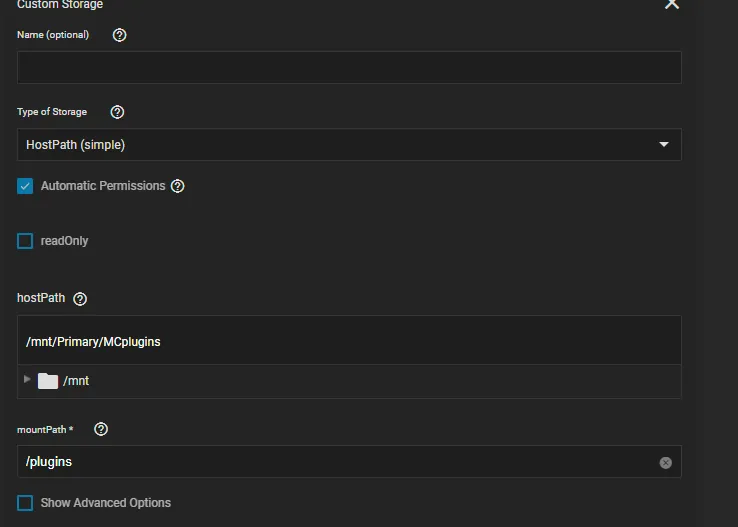Close the Custom Storage panel

point(671,5)
